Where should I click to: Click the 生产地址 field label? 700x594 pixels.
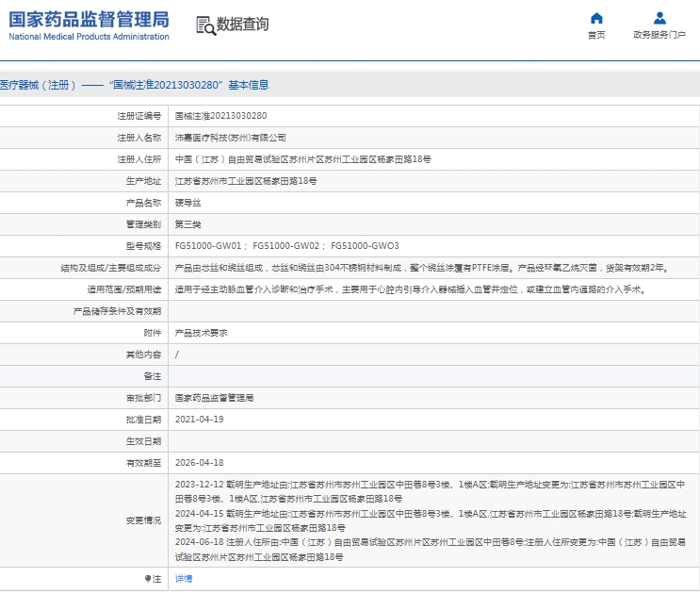(x=143, y=181)
